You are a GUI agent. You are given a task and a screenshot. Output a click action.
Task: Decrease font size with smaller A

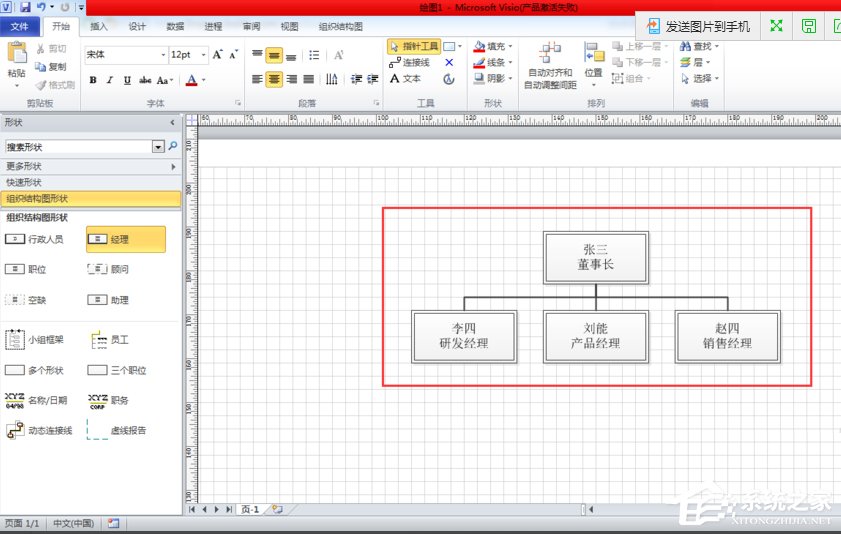(234, 55)
